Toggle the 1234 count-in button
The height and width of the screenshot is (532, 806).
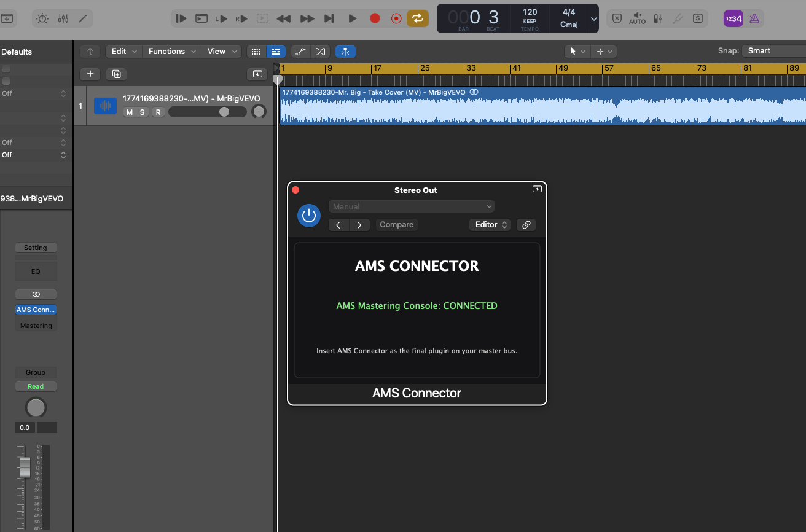point(734,18)
